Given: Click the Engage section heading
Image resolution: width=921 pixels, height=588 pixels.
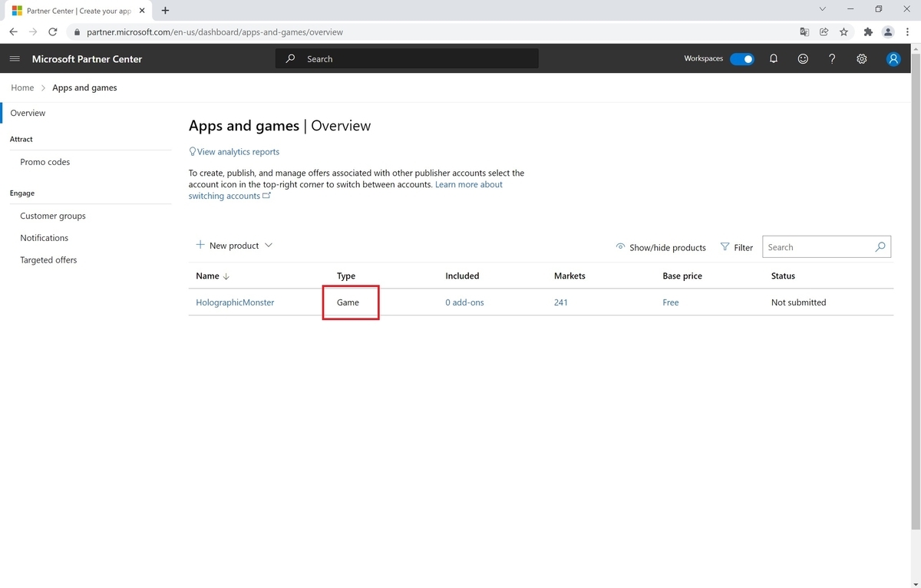Looking at the screenshot, I should coord(22,193).
